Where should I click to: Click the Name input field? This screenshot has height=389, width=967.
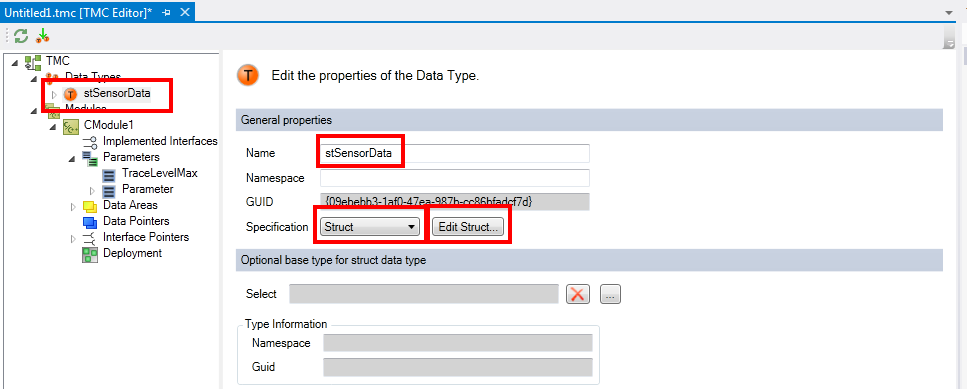tap(455, 153)
